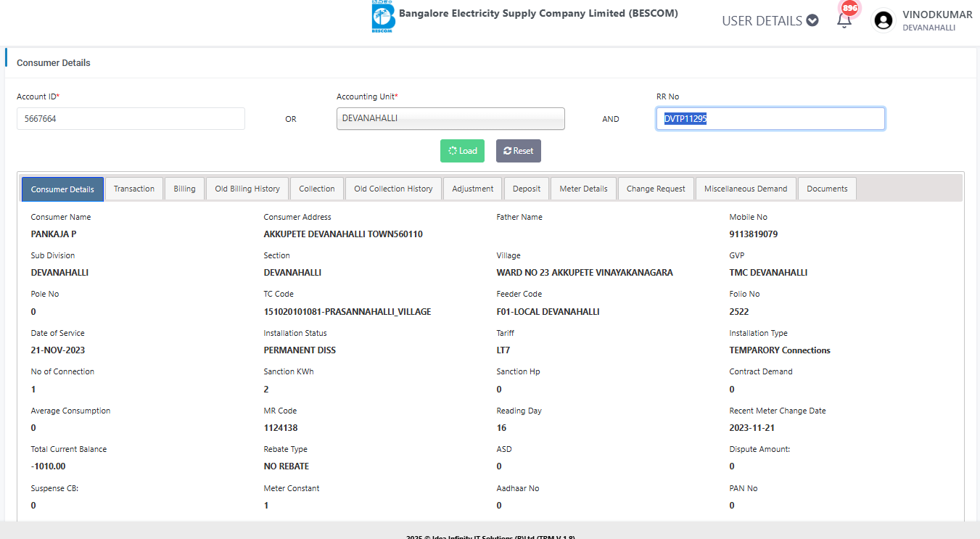The image size is (980, 539).
Task: Click the 896 notification badge
Action: [849, 8]
